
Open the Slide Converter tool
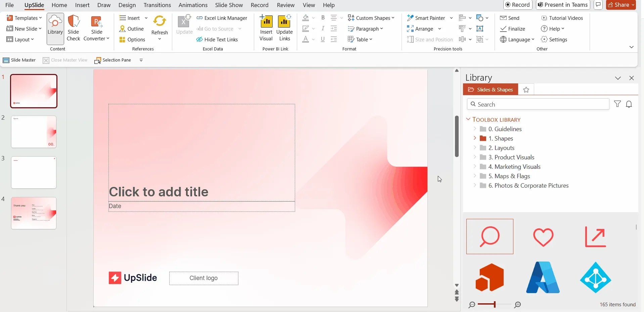coord(97,28)
